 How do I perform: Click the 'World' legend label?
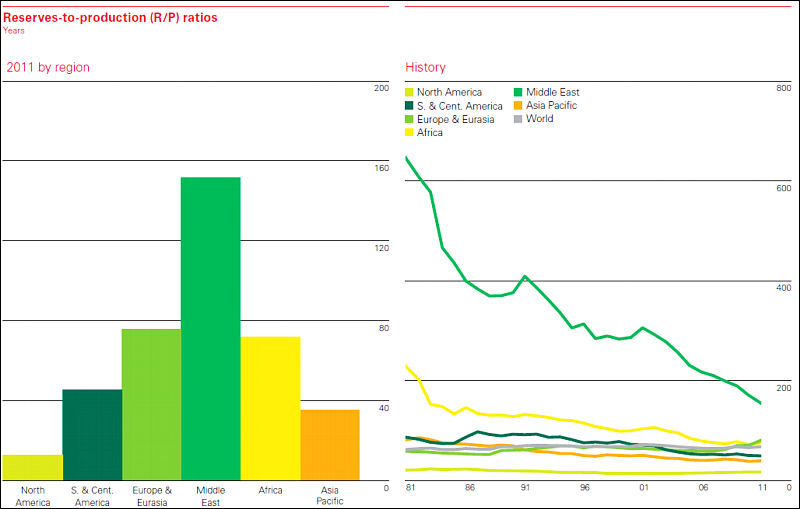[540, 119]
